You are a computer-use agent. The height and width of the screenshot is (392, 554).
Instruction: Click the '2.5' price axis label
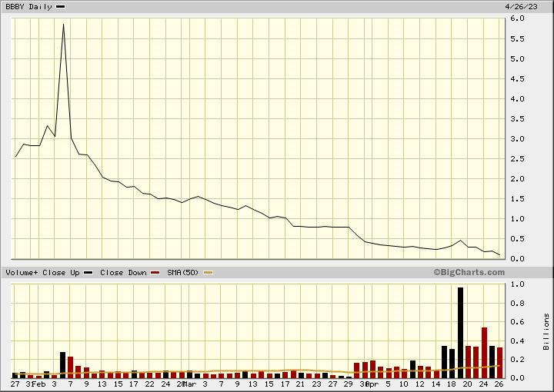(517, 159)
